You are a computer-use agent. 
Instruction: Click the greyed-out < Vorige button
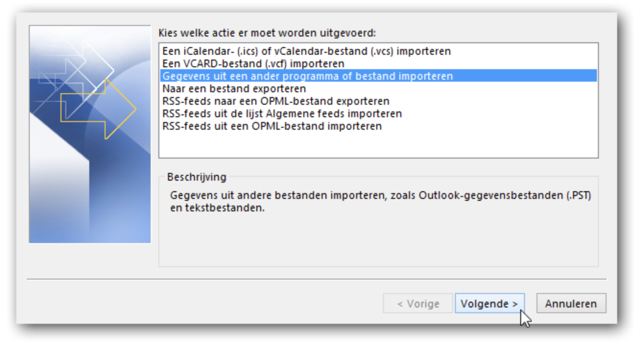pos(418,304)
